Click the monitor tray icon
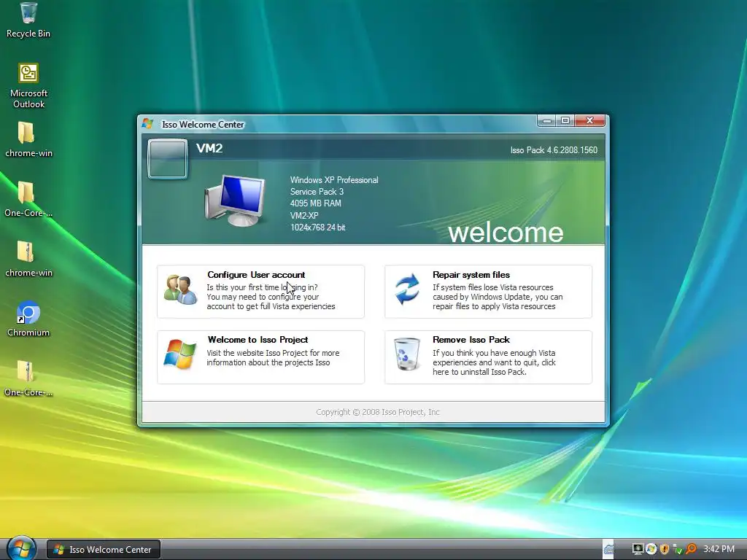Viewport: 747px width, 560px height. (638, 549)
